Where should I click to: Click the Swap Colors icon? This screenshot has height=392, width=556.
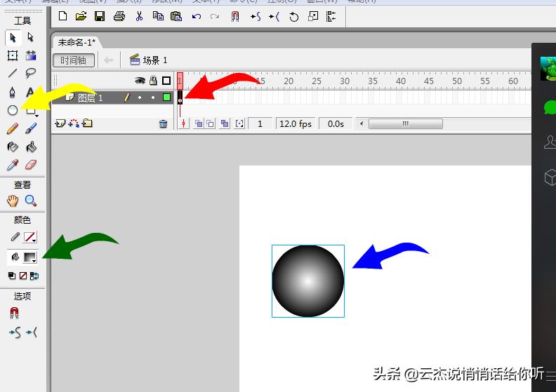34,276
